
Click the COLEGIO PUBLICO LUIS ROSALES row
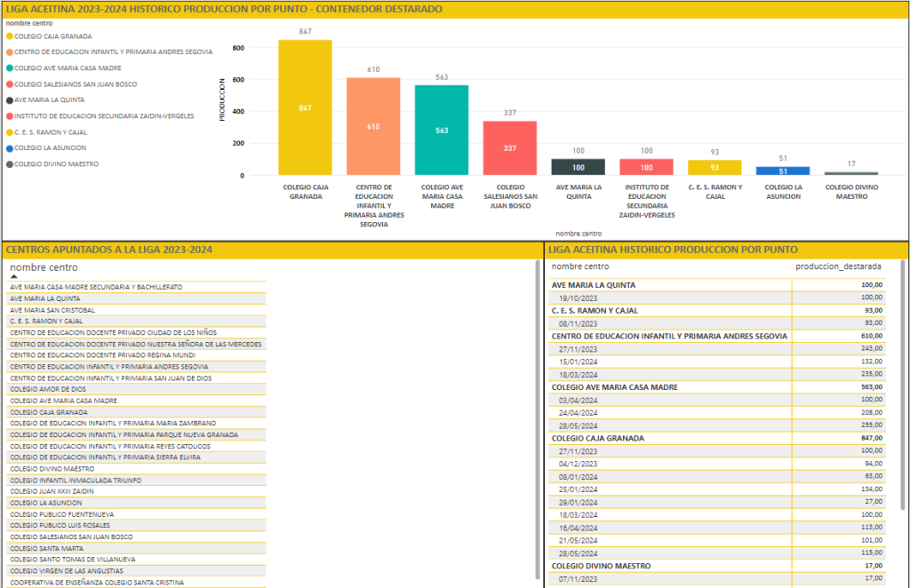137,525
